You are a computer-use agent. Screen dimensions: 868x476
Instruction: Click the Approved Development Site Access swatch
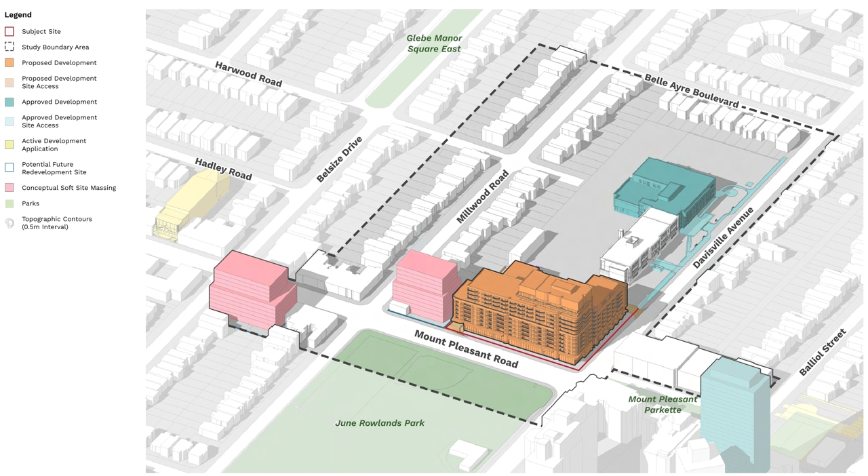(9, 121)
